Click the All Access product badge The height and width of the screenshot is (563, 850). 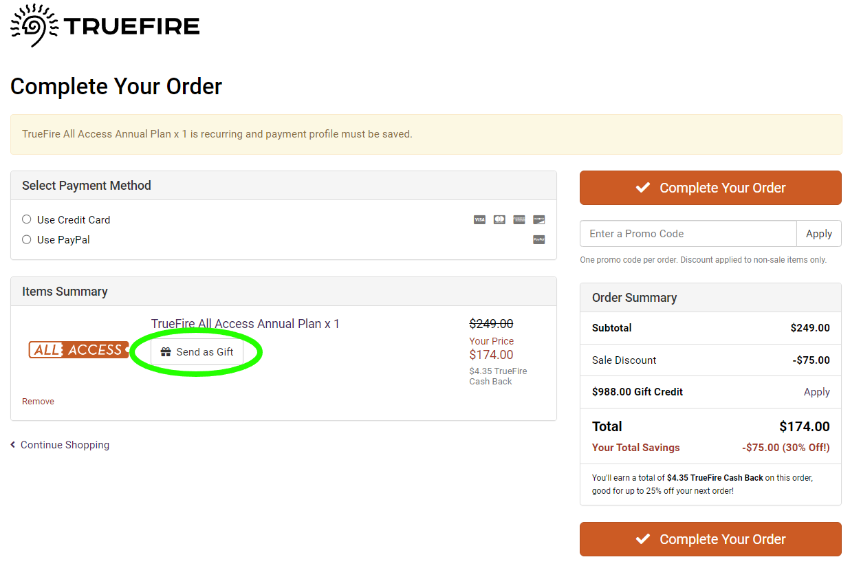79,350
